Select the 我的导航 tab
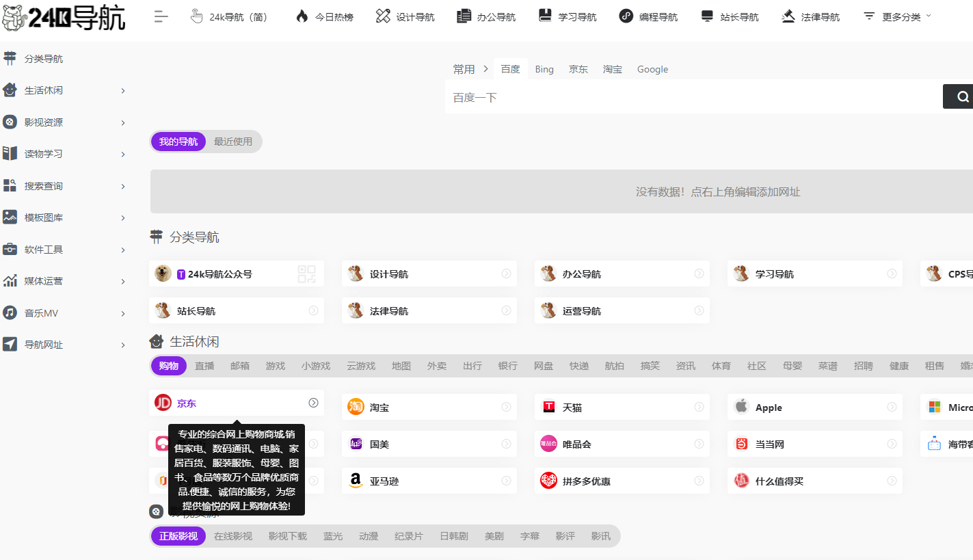This screenshot has height=560, width=973. tap(178, 142)
